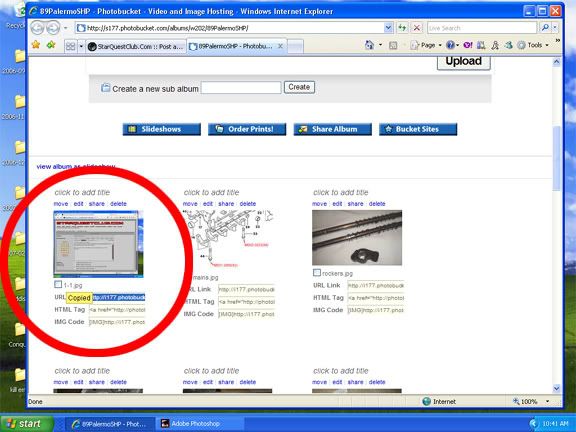Viewport: 576px width, 432px height.
Task: Click the Share Album button
Action: tap(332, 129)
